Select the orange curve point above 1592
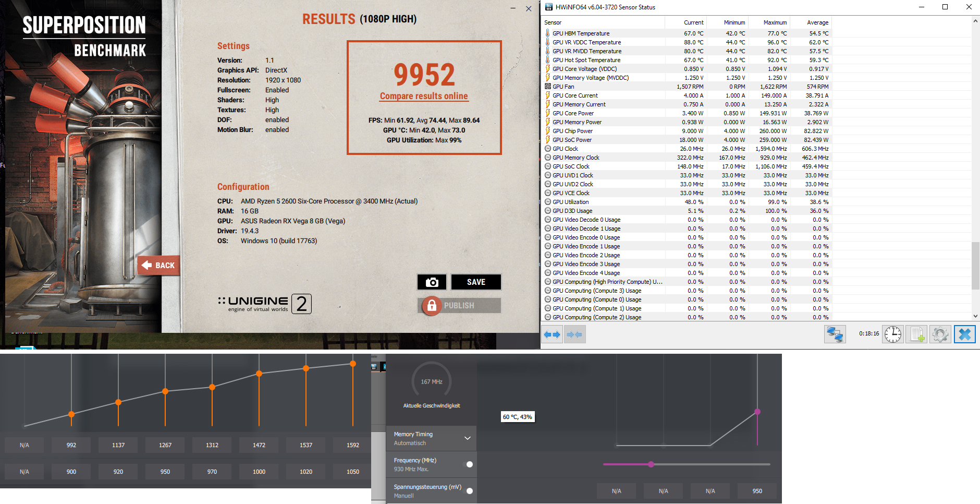The image size is (980, 504). coord(353,364)
